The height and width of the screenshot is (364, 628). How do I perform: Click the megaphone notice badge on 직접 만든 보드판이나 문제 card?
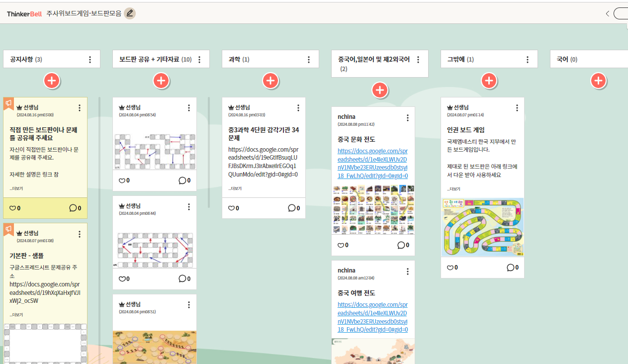(8, 103)
